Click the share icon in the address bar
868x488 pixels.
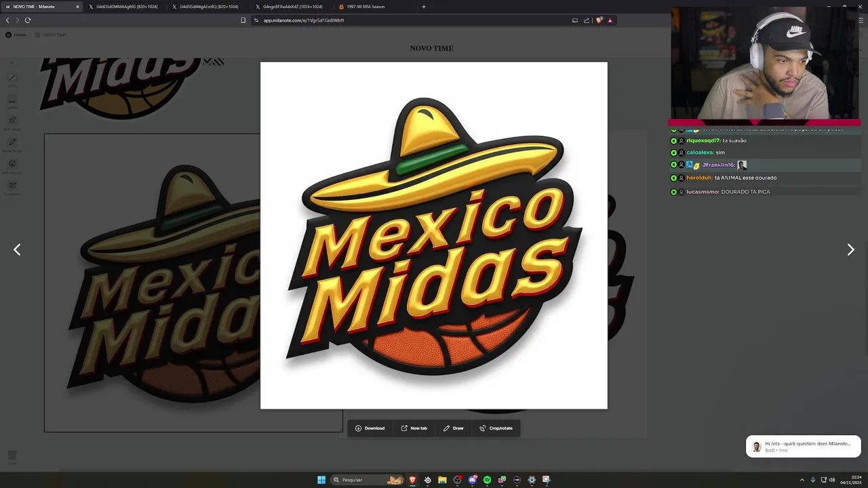587,20
